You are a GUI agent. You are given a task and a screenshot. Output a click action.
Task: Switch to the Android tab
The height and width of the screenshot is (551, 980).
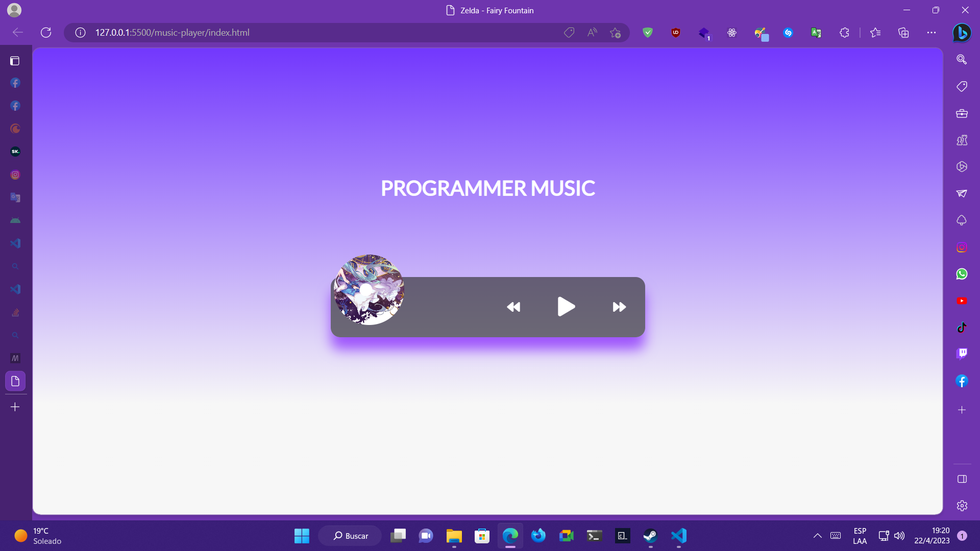click(15, 220)
